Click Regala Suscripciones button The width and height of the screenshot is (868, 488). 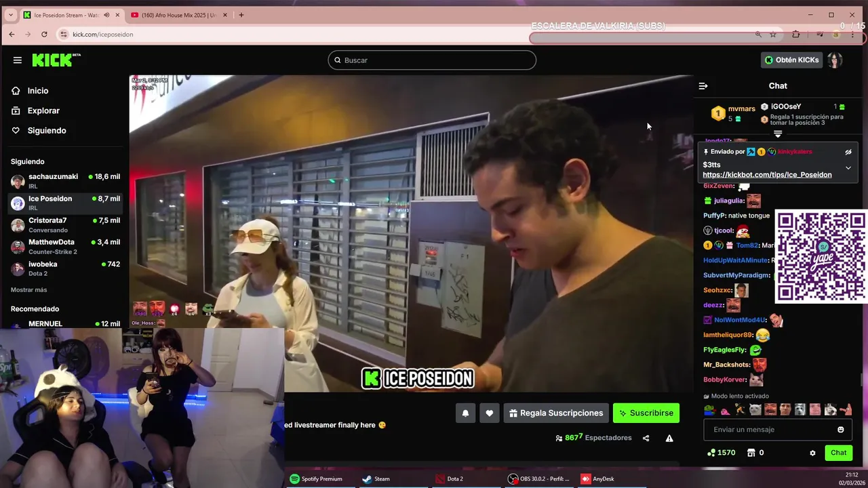click(555, 413)
